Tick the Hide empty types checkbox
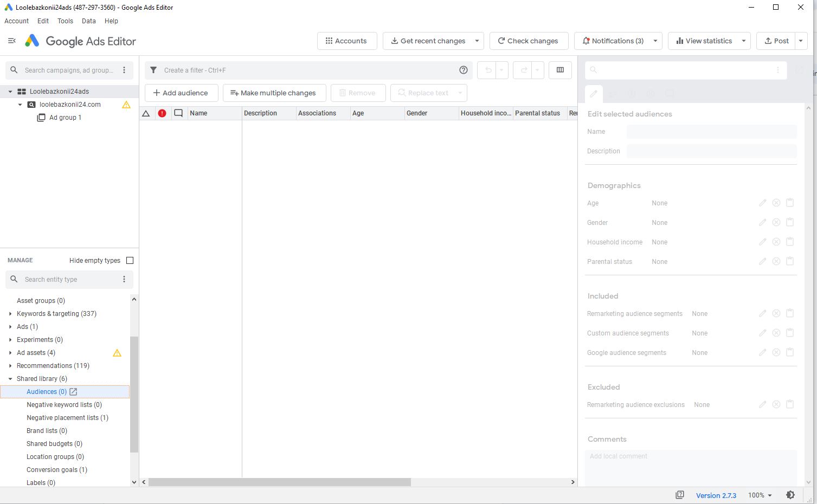817x504 pixels. pyautogui.click(x=130, y=260)
